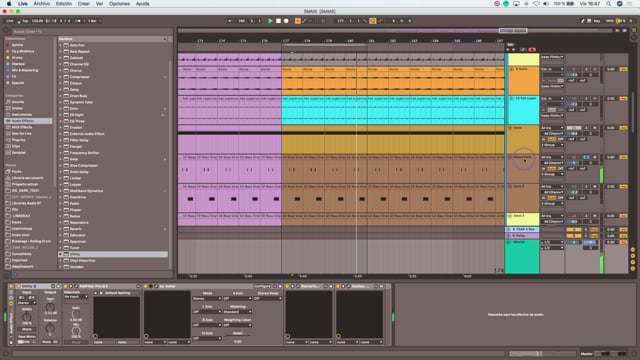The image size is (640, 360).
Task: Select the Mix & Mastering collection
Action: (x=24, y=70)
